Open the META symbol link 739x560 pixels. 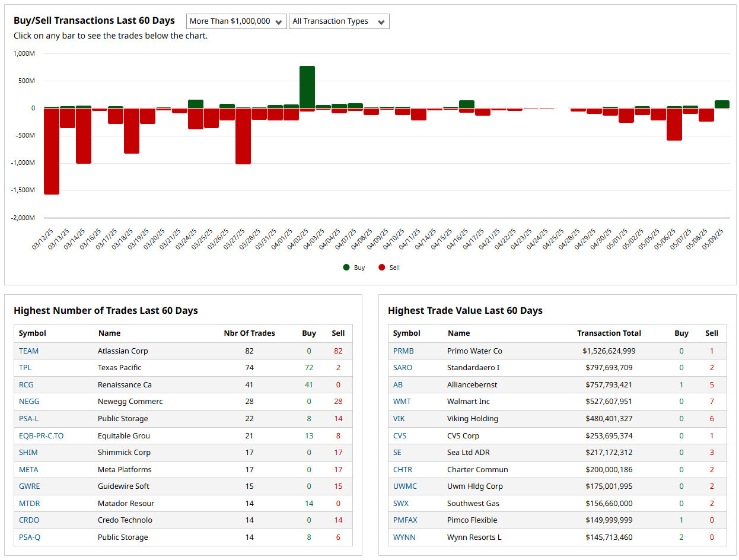tap(28, 469)
